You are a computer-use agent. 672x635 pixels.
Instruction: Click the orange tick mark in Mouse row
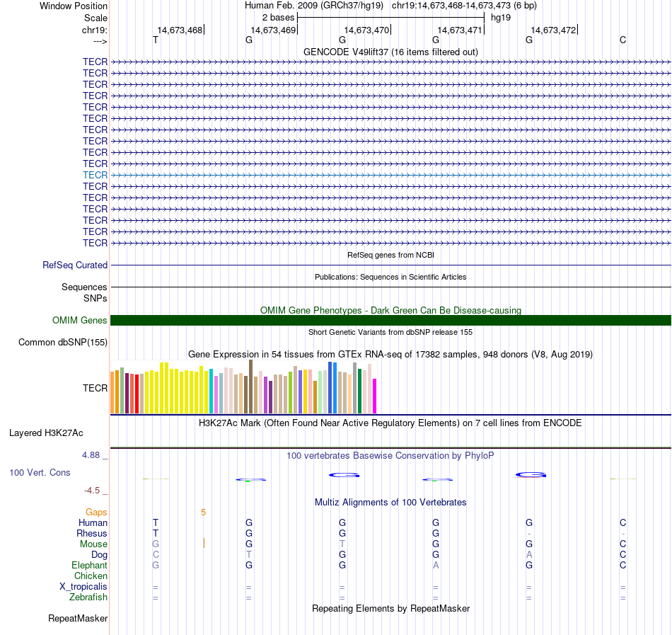point(204,543)
